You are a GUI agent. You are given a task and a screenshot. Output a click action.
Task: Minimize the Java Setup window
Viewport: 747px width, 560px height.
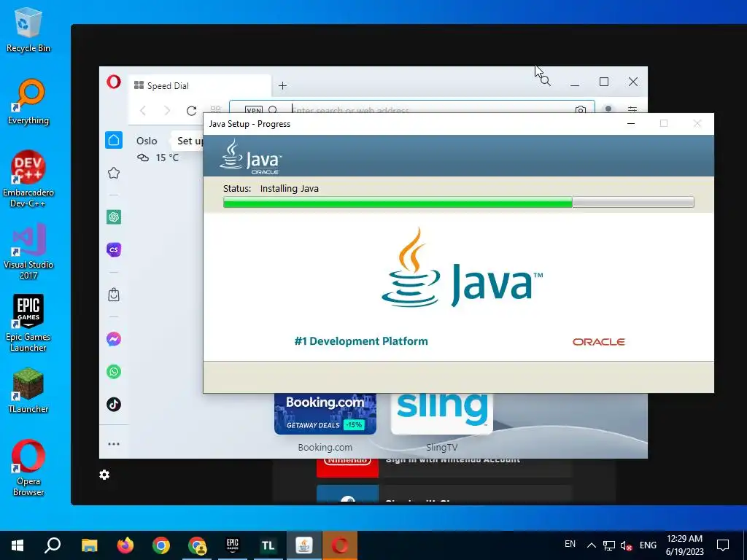click(x=631, y=124)
